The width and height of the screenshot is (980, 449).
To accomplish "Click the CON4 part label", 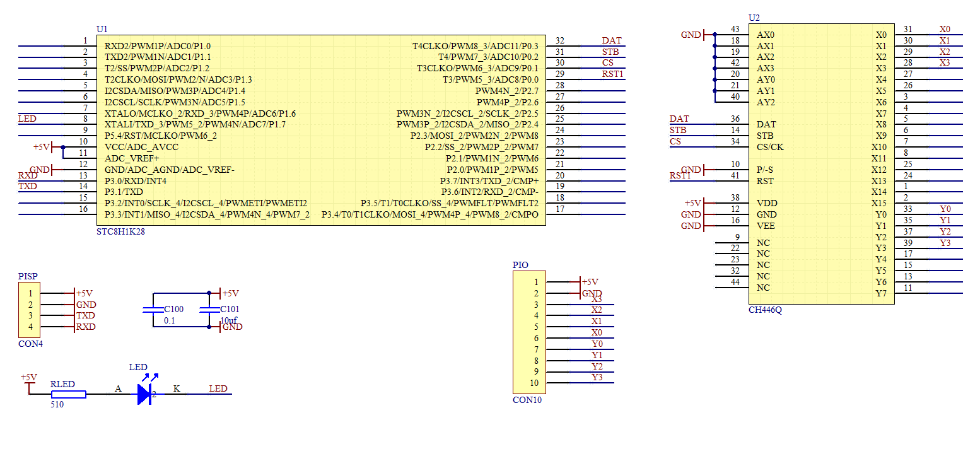I will pos(30,344).
